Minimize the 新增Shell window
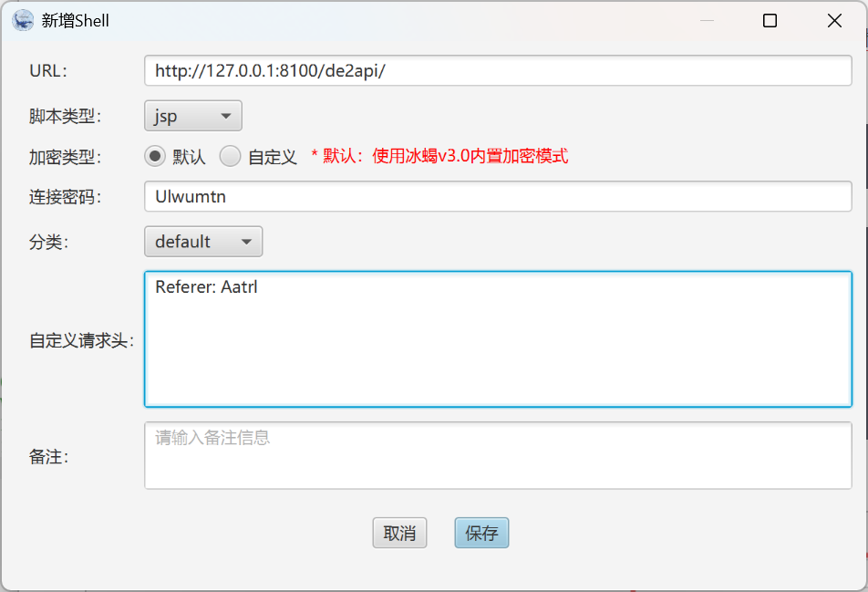 [706, 20]
